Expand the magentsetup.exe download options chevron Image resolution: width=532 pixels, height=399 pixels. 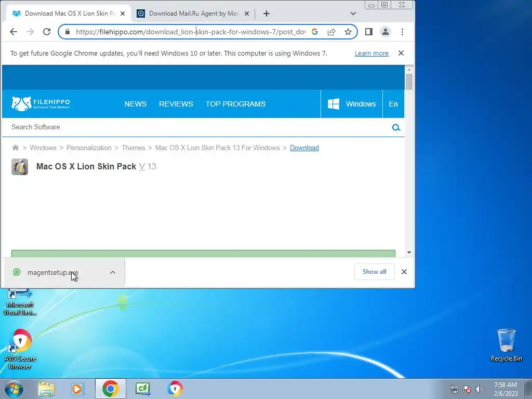(x=113, y=272)
